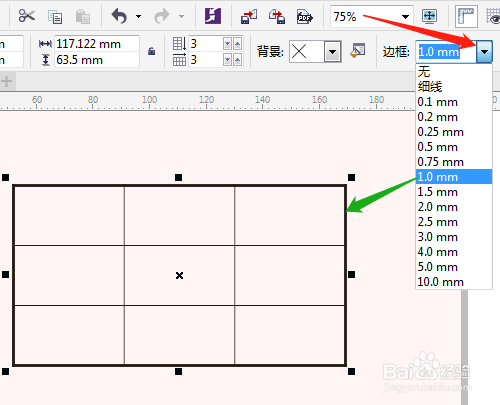Image resolution: width=500 pixels, height=405 pixels.
Task: Click the border width dropdown arrow
Action: (484, 52)
